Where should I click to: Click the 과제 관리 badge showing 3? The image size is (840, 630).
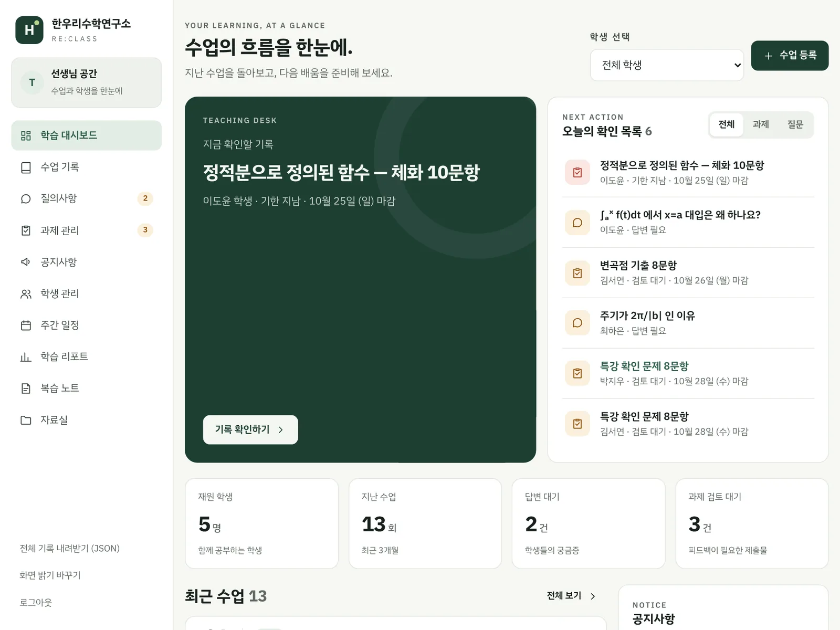145,230
